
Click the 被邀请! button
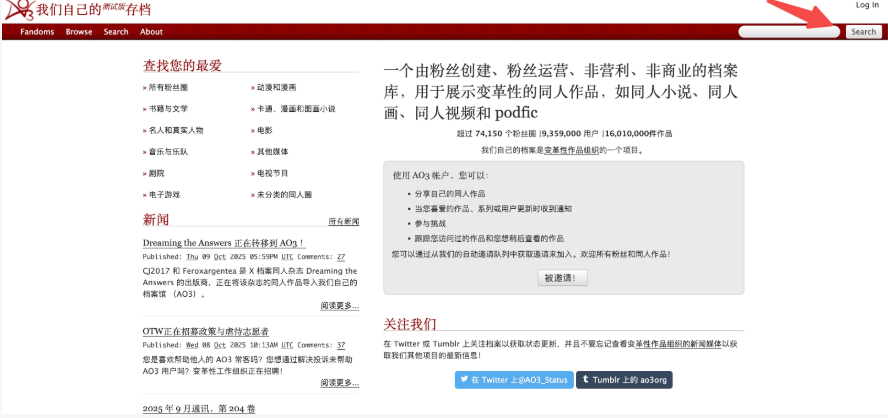(x=562, y=278)
